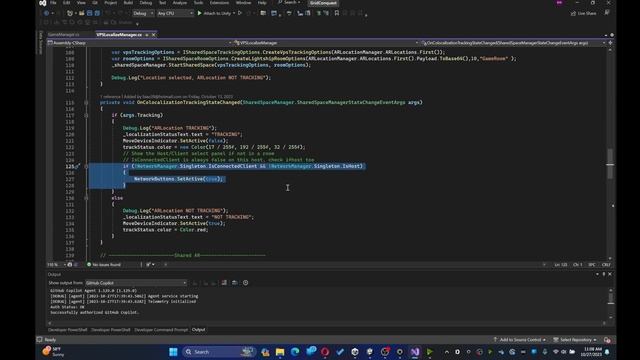This screenshot has width=640, height=360.
Task: Click the editor vertical scrollbar thumb
Action: [610, 163]
